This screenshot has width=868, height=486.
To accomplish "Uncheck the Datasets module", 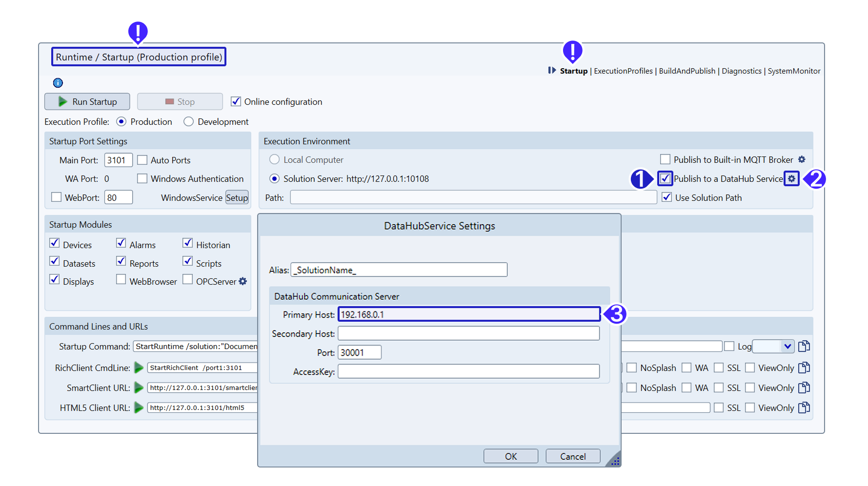I will tap(55, 261).
